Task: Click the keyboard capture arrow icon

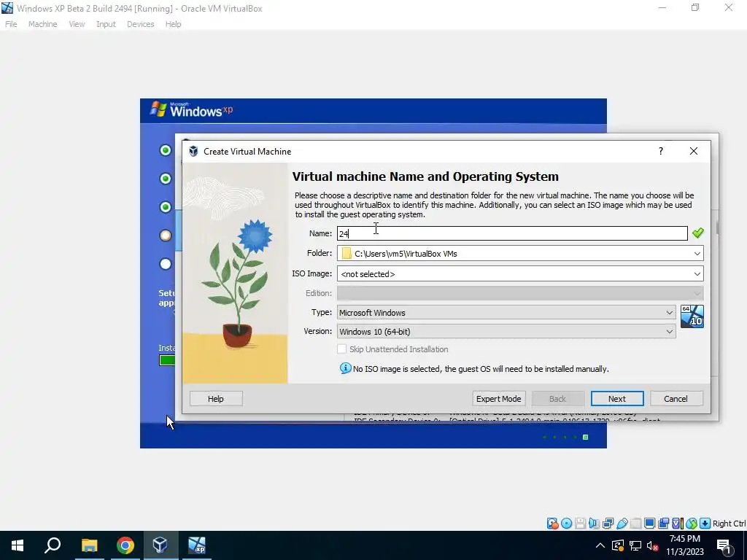Action: (705, 524)
